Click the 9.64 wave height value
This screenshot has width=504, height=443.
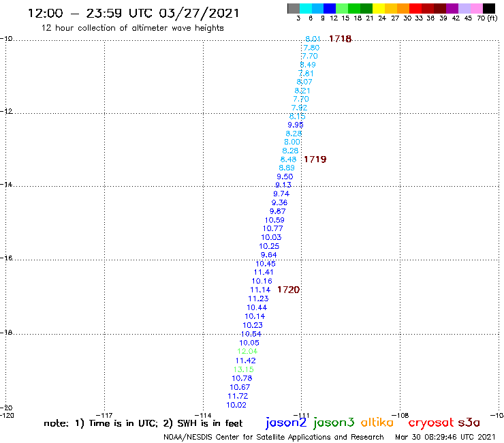click(x=269, y=255)
